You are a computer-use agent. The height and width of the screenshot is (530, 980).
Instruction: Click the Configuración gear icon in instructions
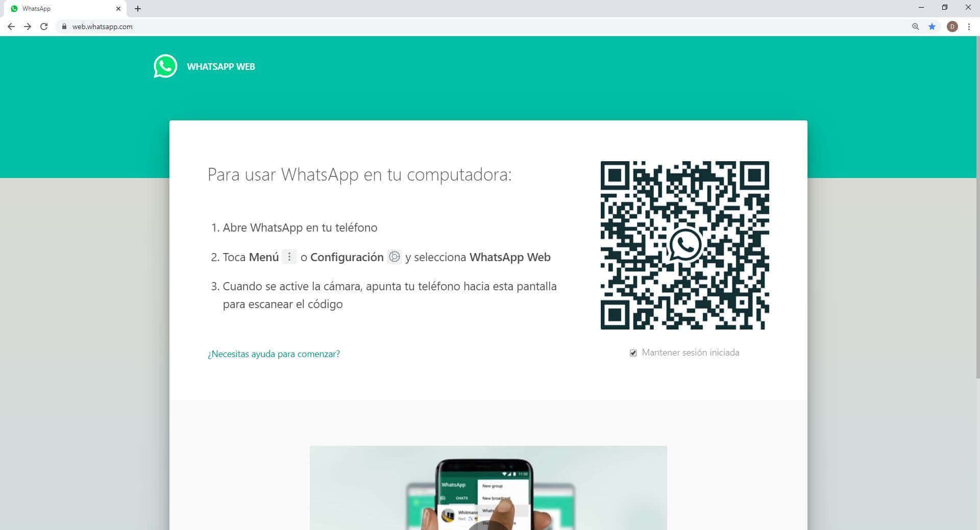point(395,257)
